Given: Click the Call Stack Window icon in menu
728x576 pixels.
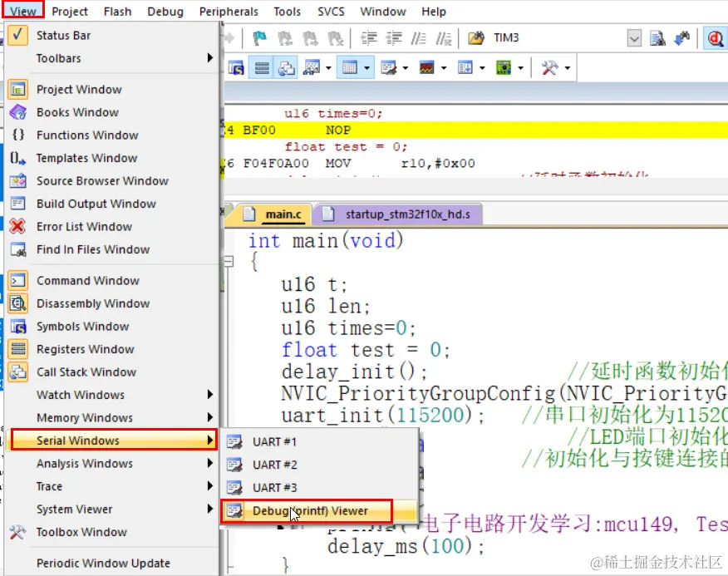Looking at the screenshot, I should [x=17, y=372].
